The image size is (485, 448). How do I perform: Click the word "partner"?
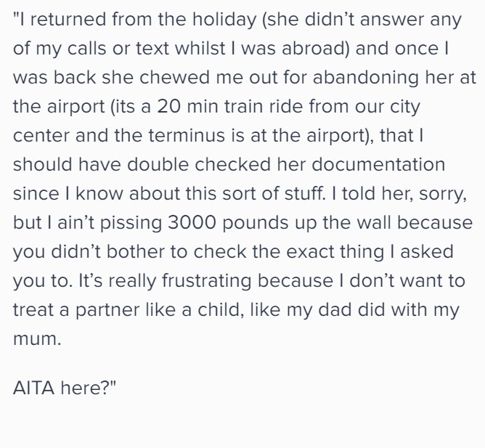(107, 310)
